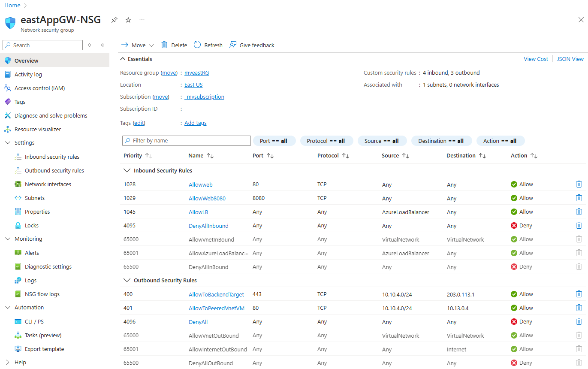The width and height of the screenshot is (588, 369).
Task: Open the Move dropdown menu
Action: click(x=138, y=45)
